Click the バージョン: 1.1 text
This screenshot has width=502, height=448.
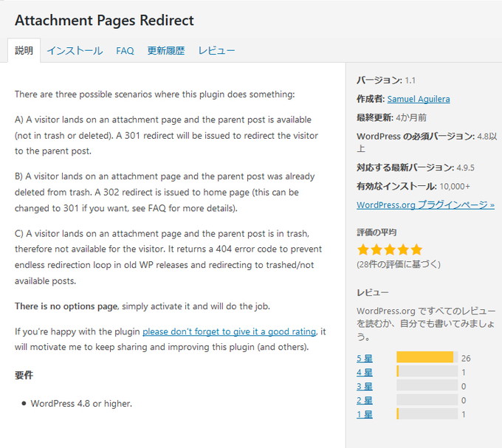point(386,80)
